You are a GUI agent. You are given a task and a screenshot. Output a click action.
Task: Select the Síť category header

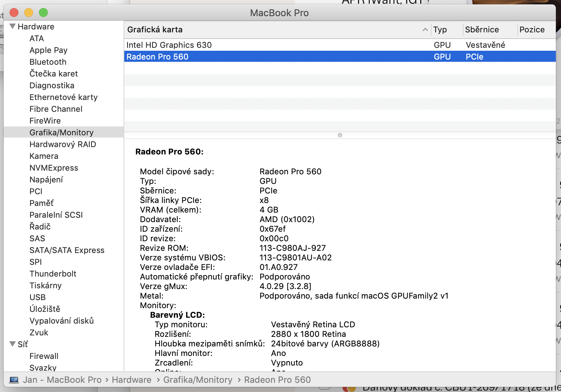[x=23, y=344]
